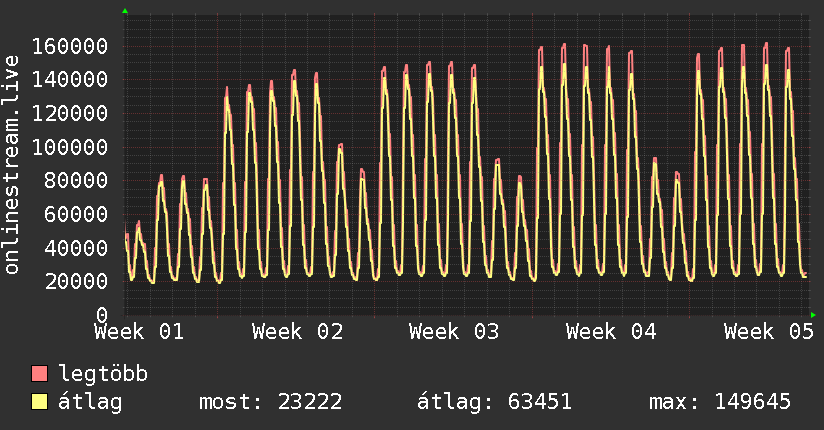
Task: Click the 40000 y-axis value
Action: pos(76,248)
